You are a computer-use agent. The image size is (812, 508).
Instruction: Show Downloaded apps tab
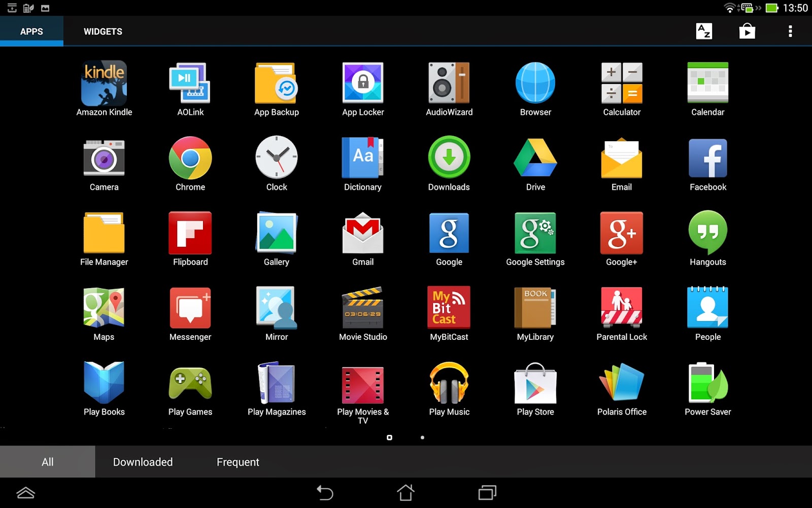point(143,462)
